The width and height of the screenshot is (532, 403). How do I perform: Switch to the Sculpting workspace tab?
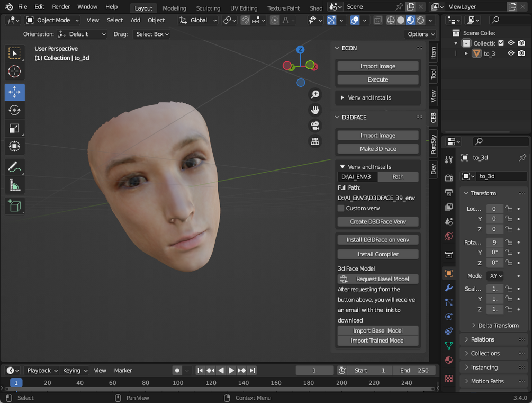[208, 8]
